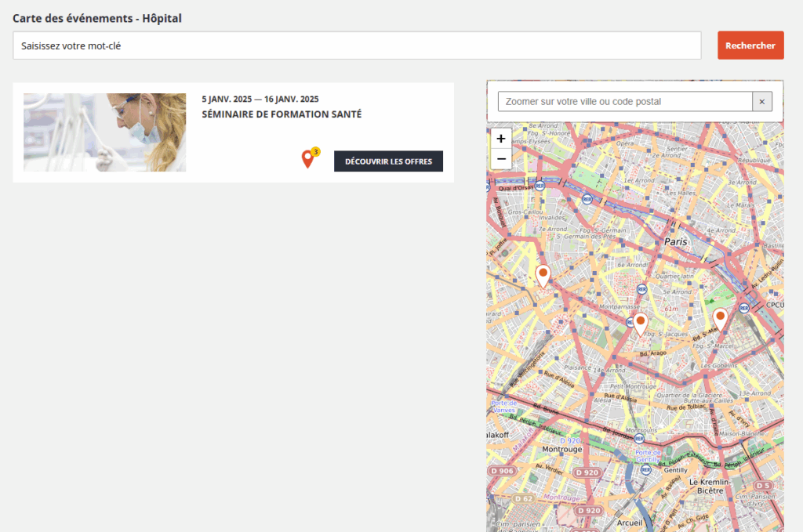This screenshot has height=532, width=803.
Task: Clear the city or postal code field
Action: (x=762, y=102)
